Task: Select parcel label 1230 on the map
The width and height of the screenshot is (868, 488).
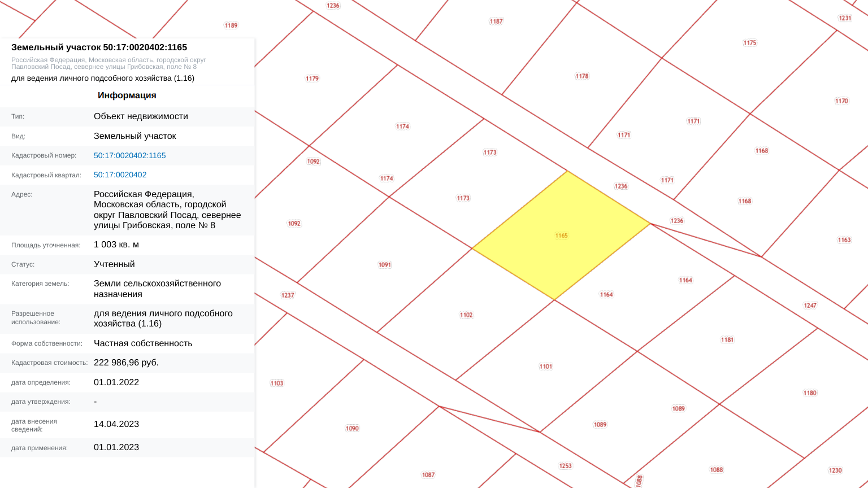Action: [x=835, y=470]
